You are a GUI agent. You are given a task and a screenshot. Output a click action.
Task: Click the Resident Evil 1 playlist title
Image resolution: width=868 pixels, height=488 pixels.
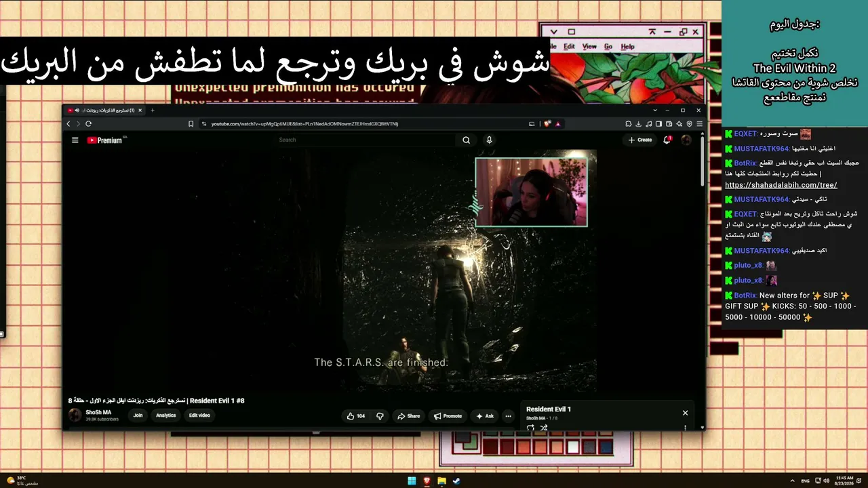(x=549, y=409)
